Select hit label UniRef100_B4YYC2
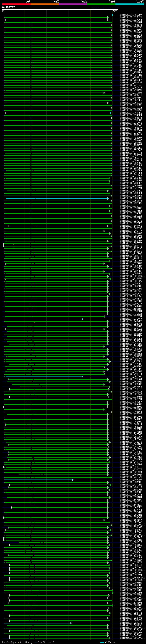This screenshot has height=644, width=146. coord(131,387)
